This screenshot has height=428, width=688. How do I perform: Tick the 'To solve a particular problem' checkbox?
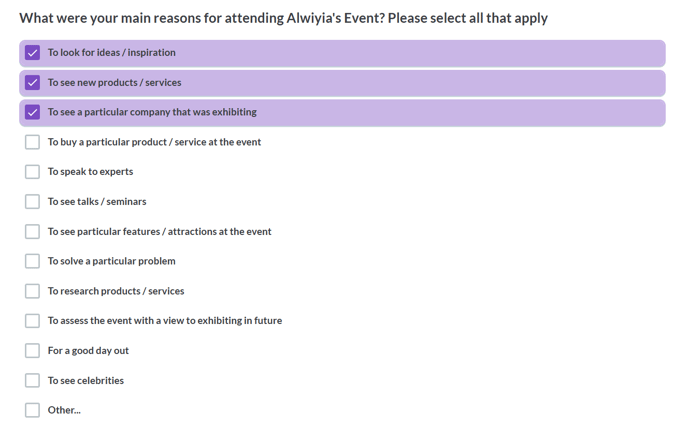[x=33, y=261]
